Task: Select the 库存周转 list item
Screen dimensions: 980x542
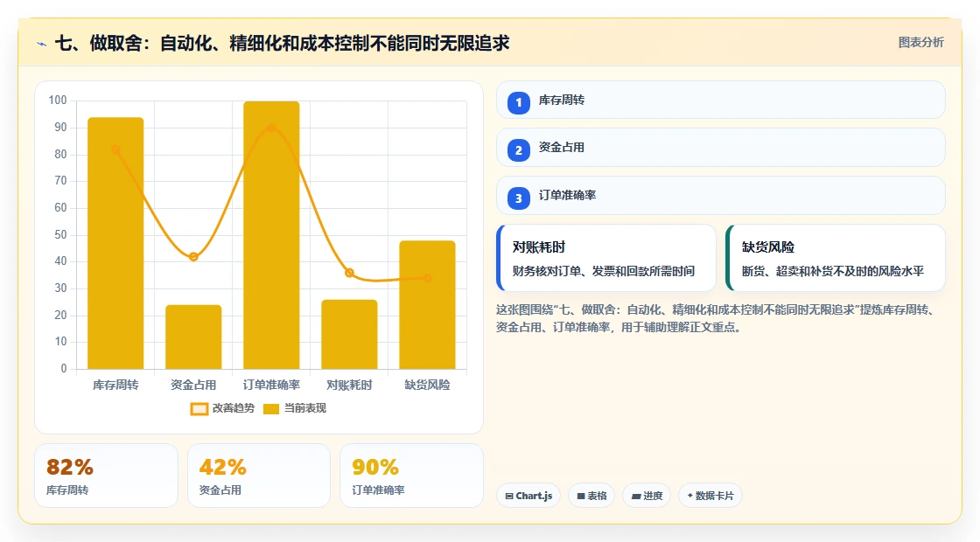Action: [x=721, y=100]
